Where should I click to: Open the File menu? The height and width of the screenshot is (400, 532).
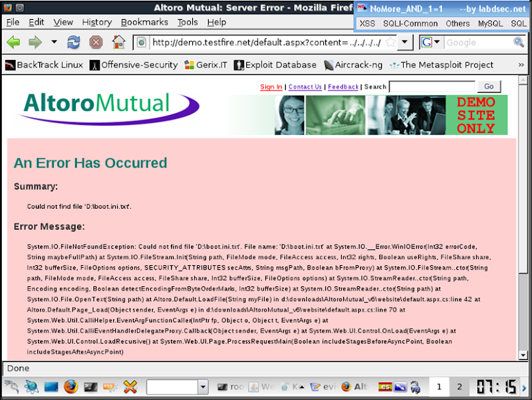(x=13, y=23)
